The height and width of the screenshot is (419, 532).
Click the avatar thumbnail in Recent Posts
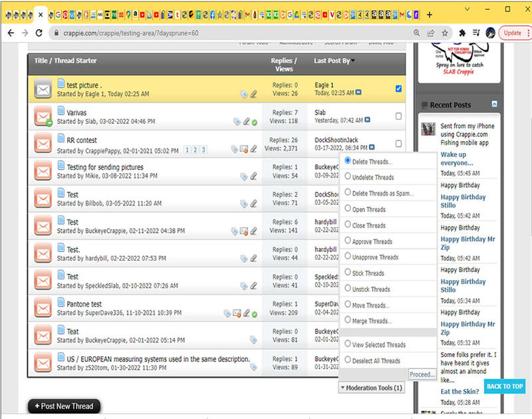click(x=428, y=129)
